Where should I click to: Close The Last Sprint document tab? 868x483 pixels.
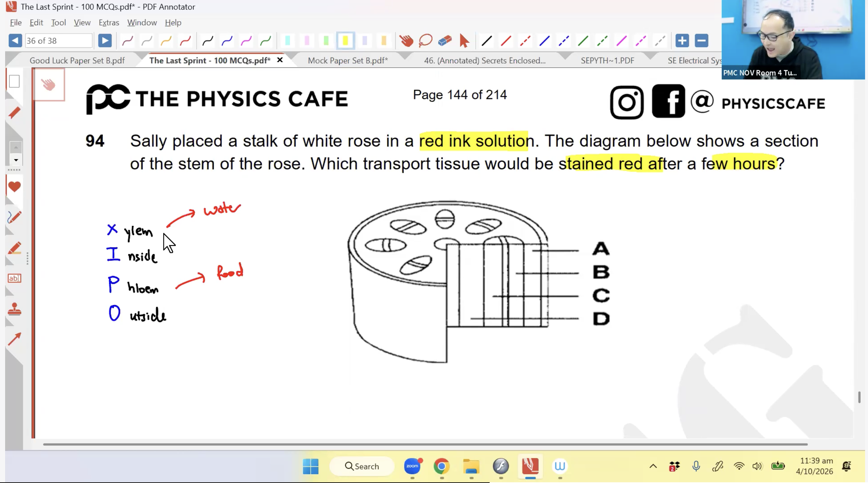(280, 60)
